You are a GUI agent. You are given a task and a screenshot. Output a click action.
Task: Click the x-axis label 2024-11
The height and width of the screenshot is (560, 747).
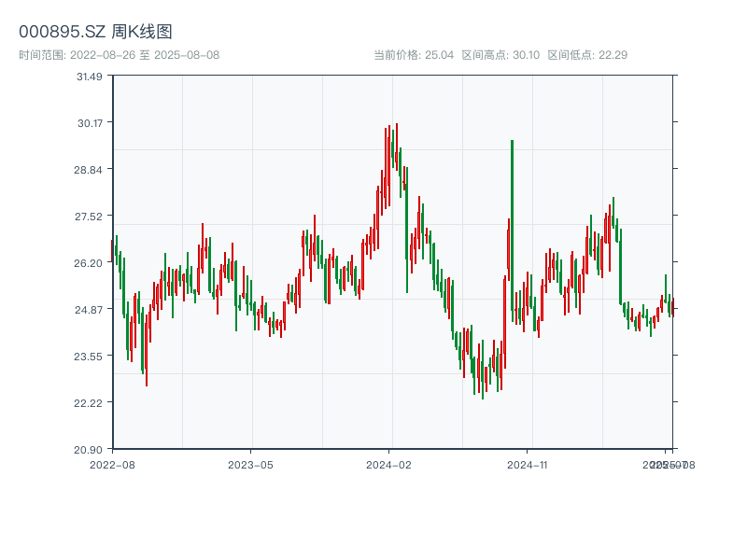point(528,465)
